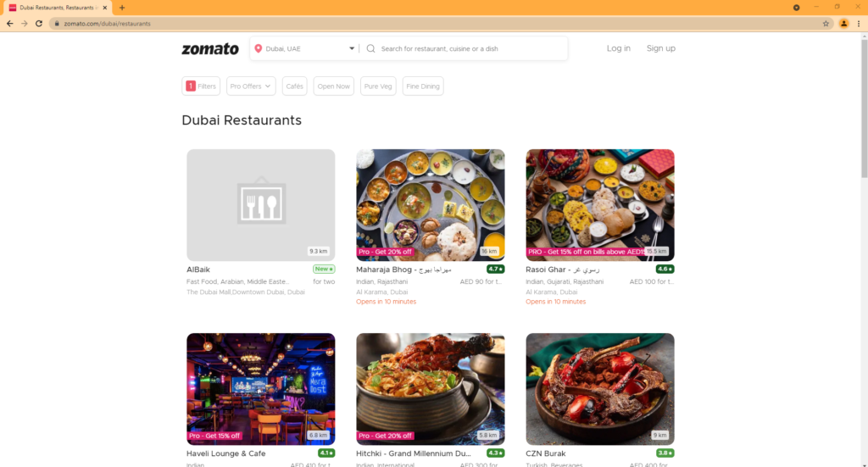Go back using the browser back arrow
The image size is (868, 467).
pos(10,24)
